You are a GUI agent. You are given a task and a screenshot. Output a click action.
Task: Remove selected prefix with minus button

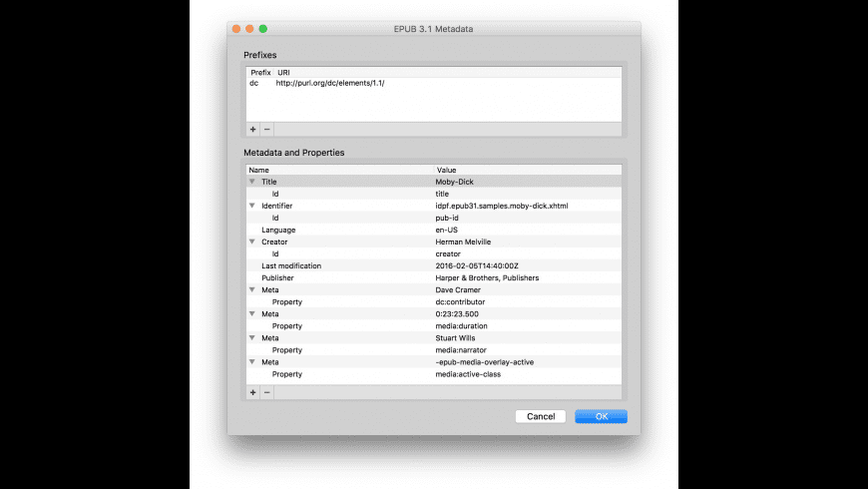(x=266, y=129)
